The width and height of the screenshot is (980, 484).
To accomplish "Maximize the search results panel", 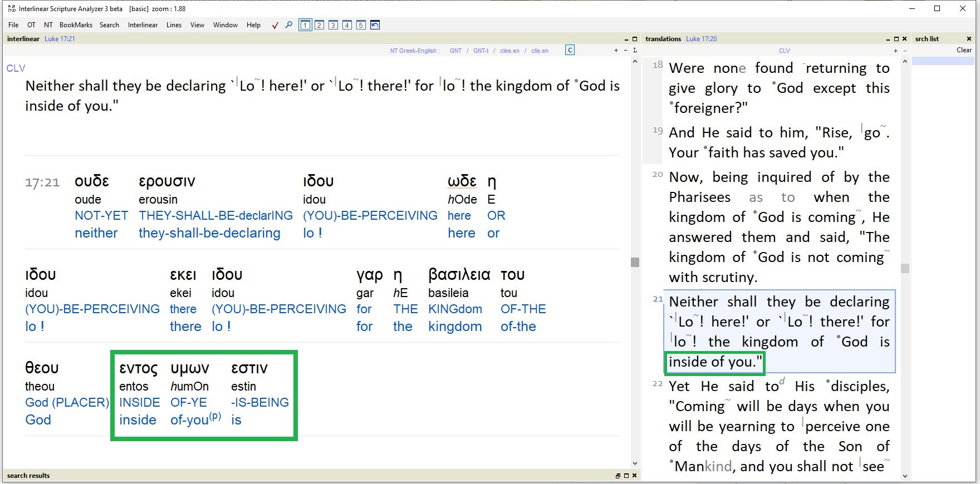I will pos(626,476).
